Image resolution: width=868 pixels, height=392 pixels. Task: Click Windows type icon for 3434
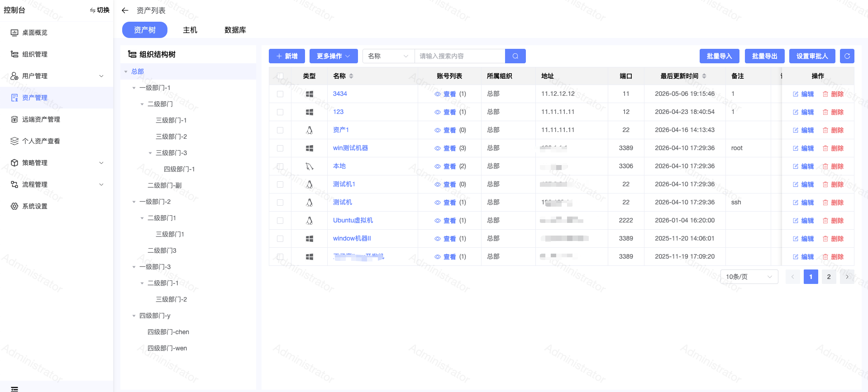point(310,94)
